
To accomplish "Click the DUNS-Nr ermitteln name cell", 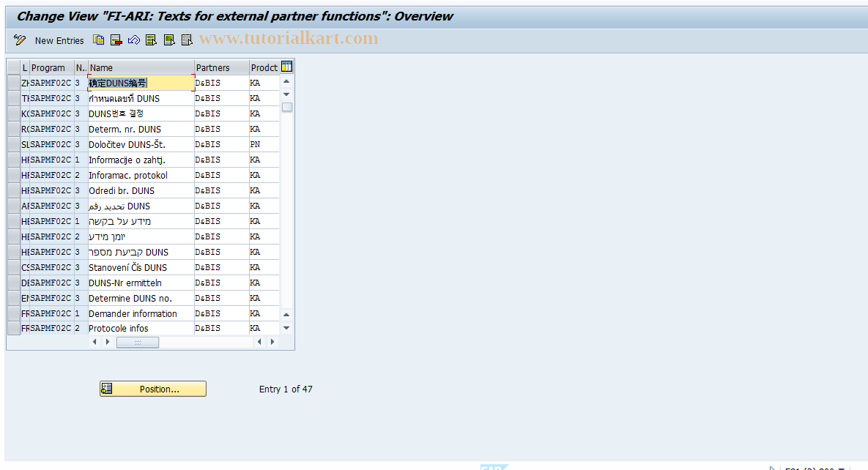I will pos(141,283).
